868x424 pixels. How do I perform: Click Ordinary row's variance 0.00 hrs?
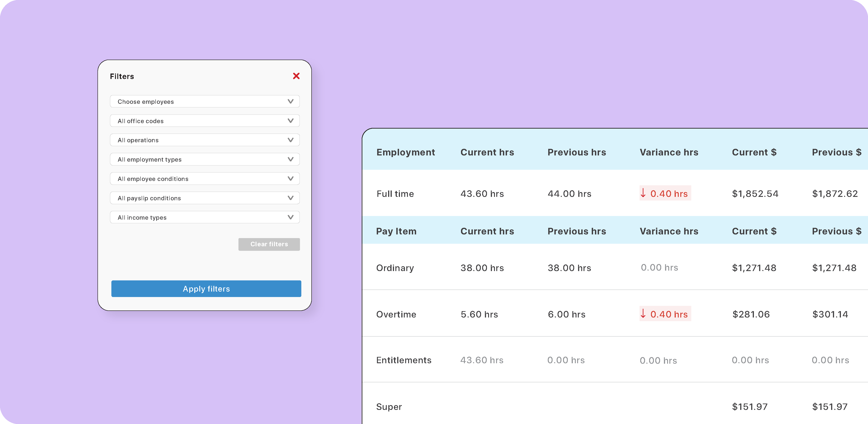659,268
